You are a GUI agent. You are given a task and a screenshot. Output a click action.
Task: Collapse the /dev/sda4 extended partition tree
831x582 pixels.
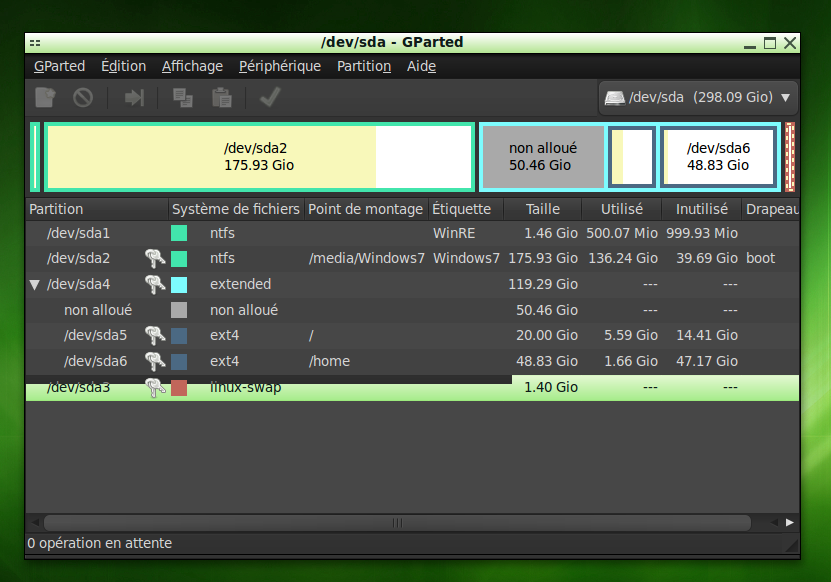32,284
